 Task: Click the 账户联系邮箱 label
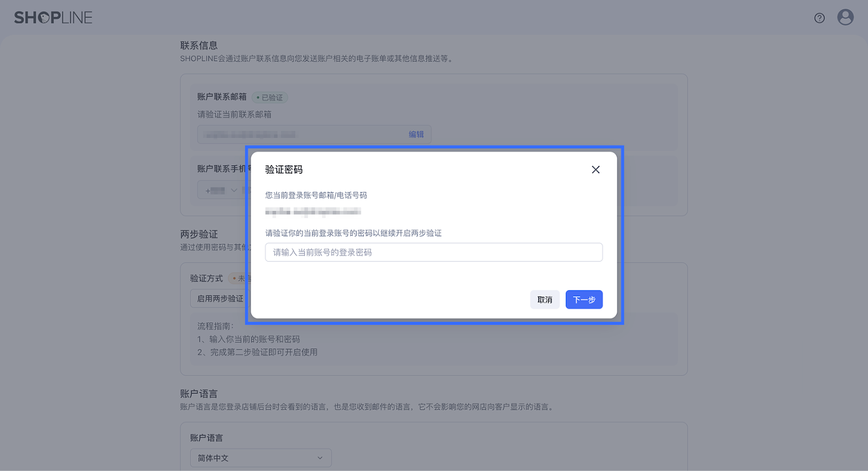point(222,97)
